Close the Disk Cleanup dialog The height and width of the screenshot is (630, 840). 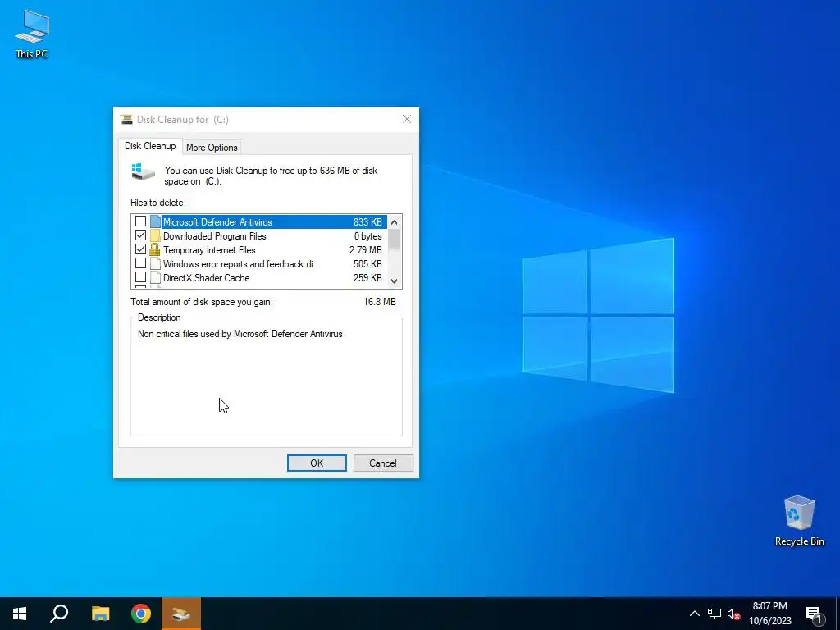pos(407,119)
